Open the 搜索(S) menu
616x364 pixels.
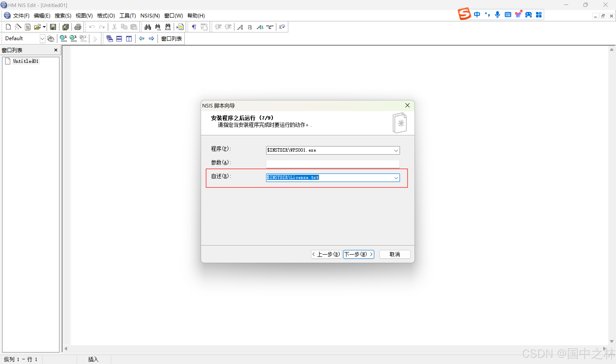coord(63,16)
